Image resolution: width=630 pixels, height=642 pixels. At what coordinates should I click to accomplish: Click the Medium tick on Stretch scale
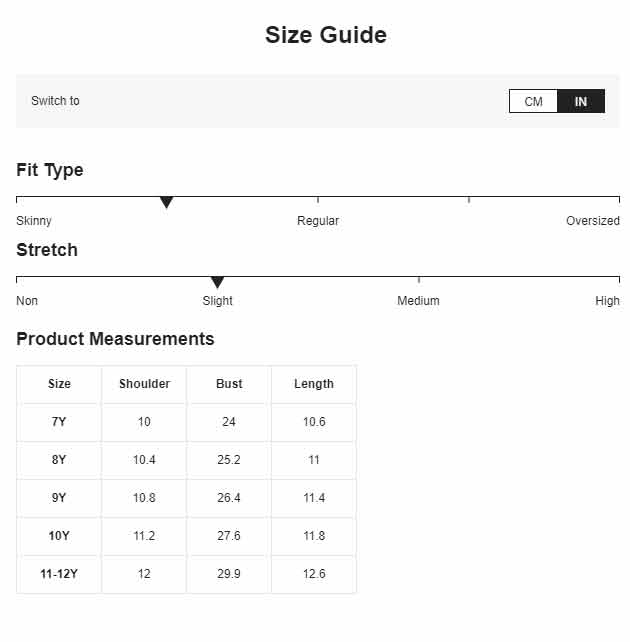point(419,280)
